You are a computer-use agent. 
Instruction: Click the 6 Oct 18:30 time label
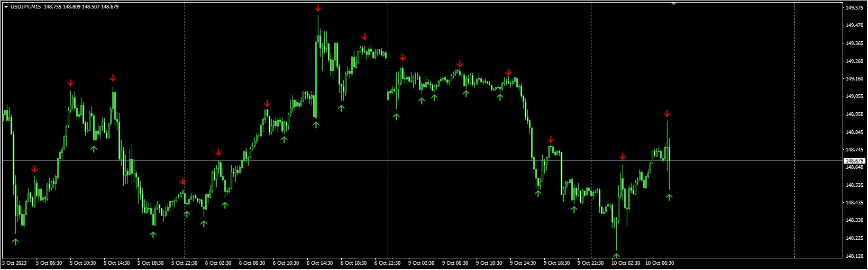coord(353,263)
